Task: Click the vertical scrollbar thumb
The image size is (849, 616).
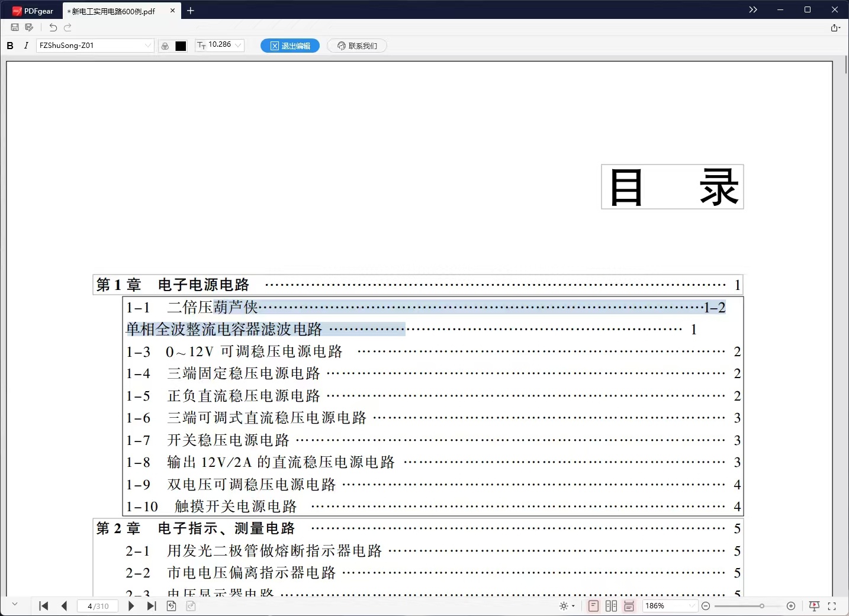Action: click(847, 64)
